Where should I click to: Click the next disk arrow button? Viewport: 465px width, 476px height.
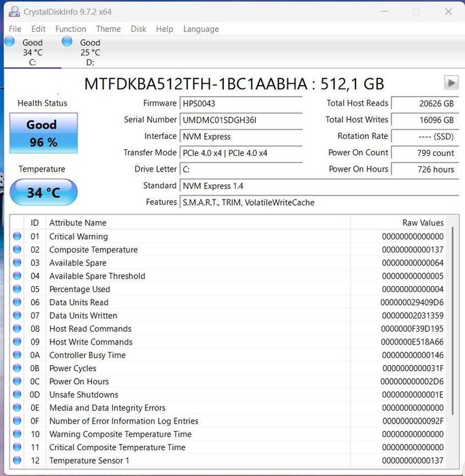coord(451,82)
